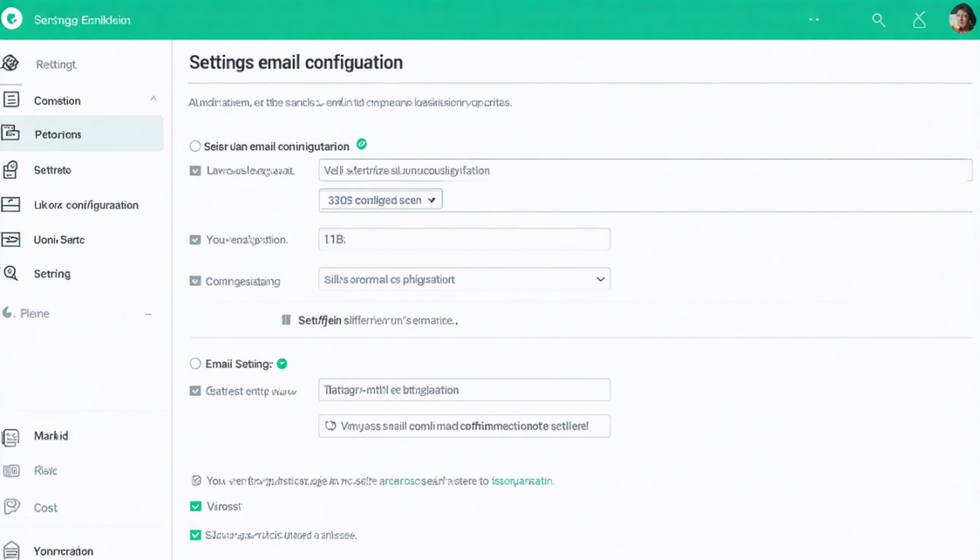Open Ukorx configuraation in the sidebar
Image resolution: width=980 pixels, height=560 pixels.
86,205
